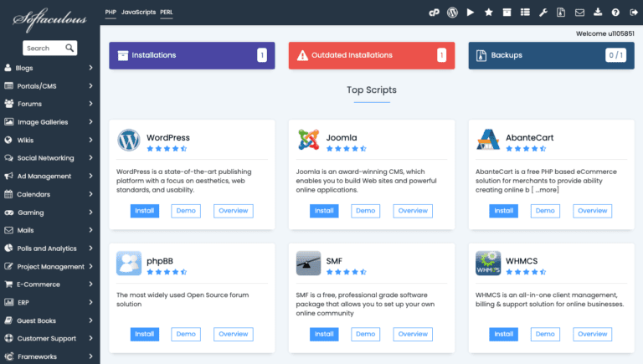
Task: Open WordPress manager icon in top bar
Action: point(452,13)
